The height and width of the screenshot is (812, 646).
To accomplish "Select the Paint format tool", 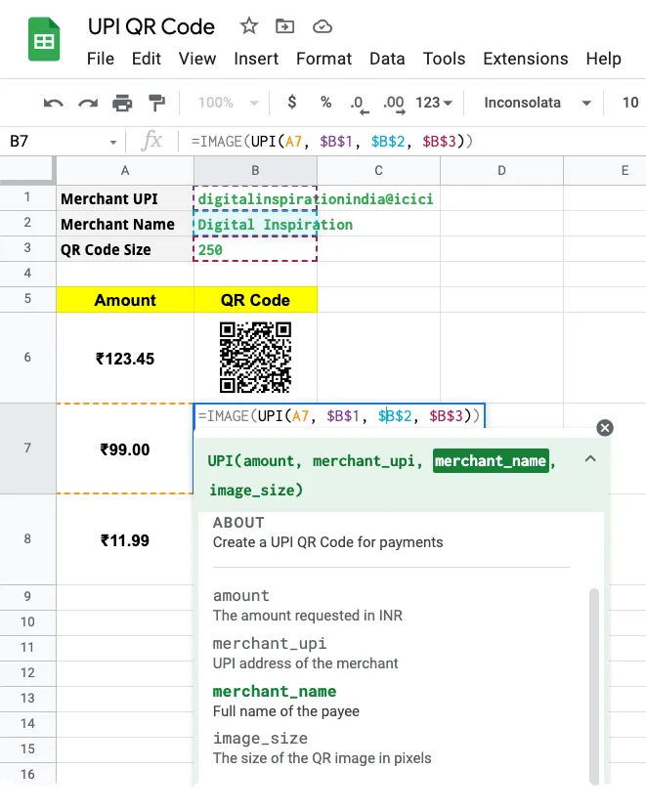I will point(154,103).
